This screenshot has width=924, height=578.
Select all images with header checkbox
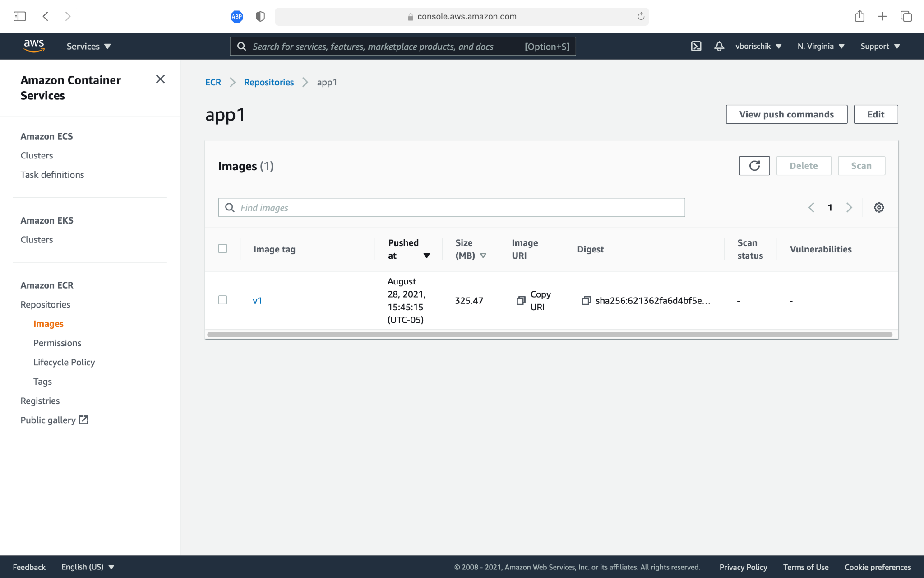222,249
